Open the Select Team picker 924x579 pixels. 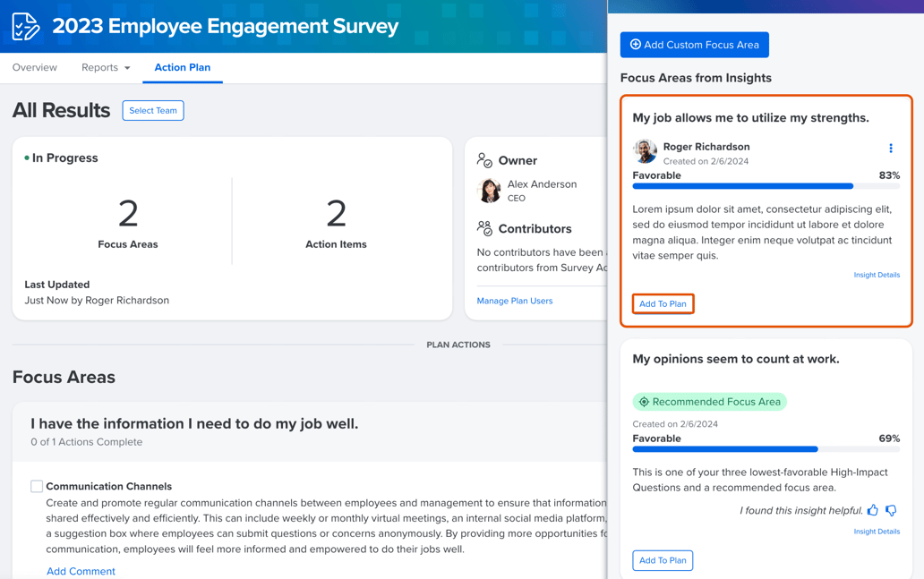(153, 111)
